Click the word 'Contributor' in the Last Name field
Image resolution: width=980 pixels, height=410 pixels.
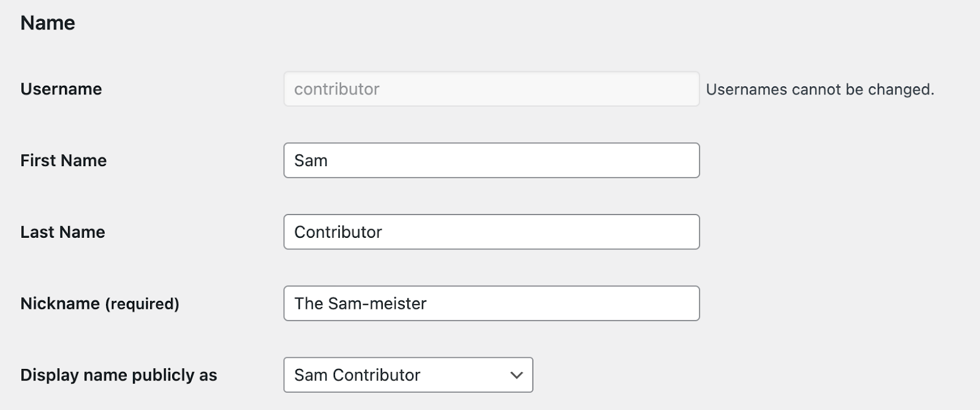pos(338,232)
